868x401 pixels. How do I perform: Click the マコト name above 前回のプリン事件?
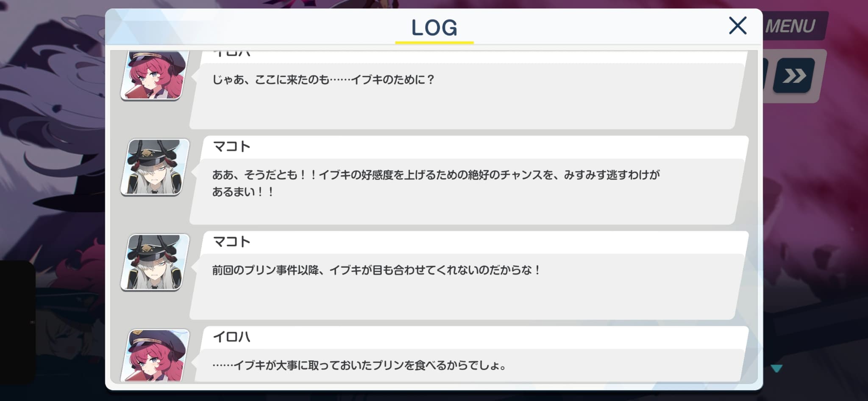coord(232,242)
